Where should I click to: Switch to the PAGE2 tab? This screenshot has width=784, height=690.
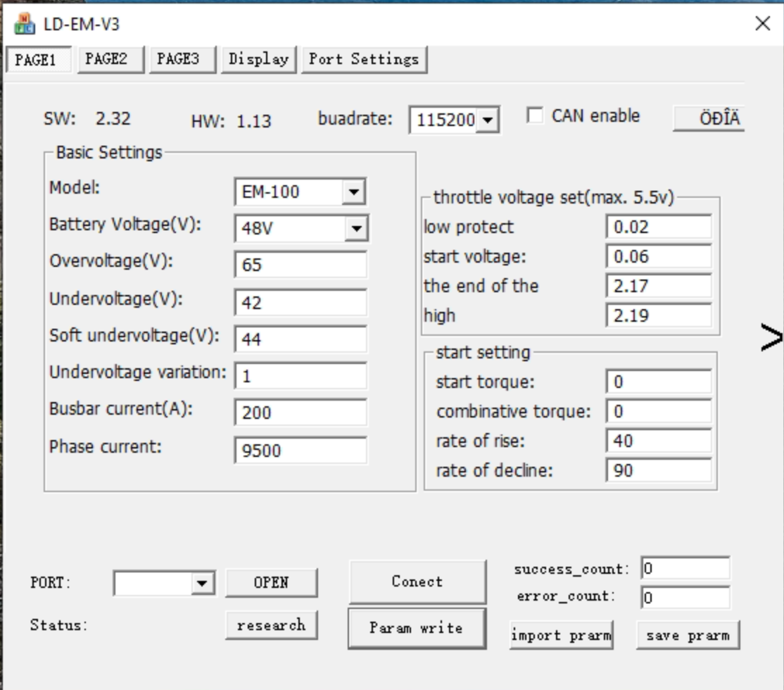[x=106, y=59]
